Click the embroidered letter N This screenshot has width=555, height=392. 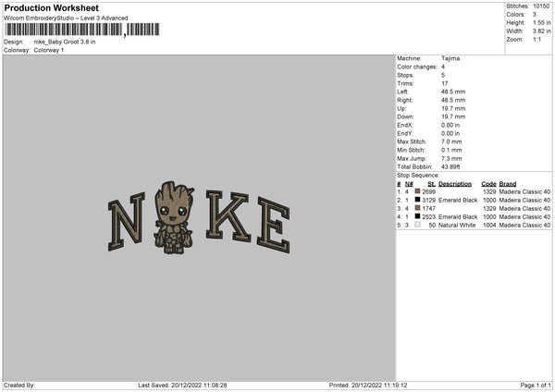(x=127, y=222)
